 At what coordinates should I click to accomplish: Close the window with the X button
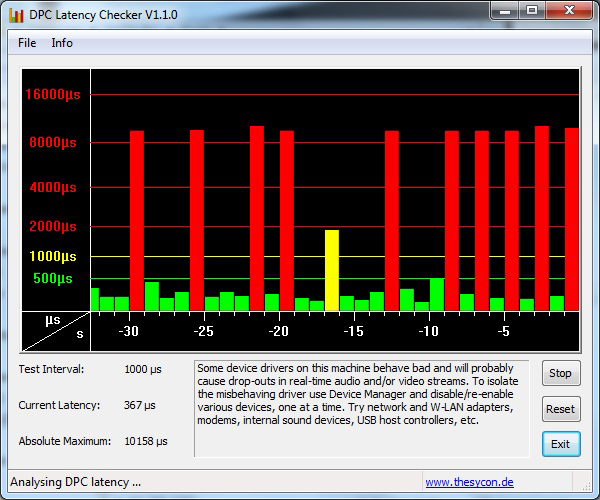coord(569,10)
